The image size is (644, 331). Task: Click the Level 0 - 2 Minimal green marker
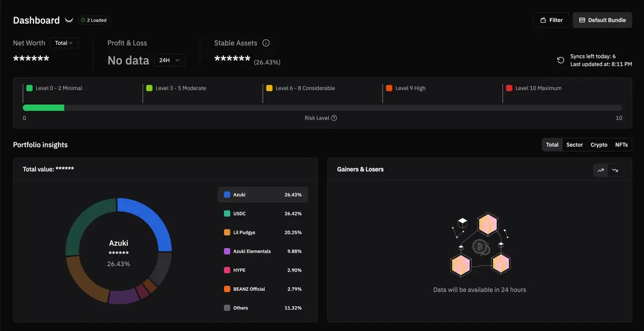coord(29,88)
